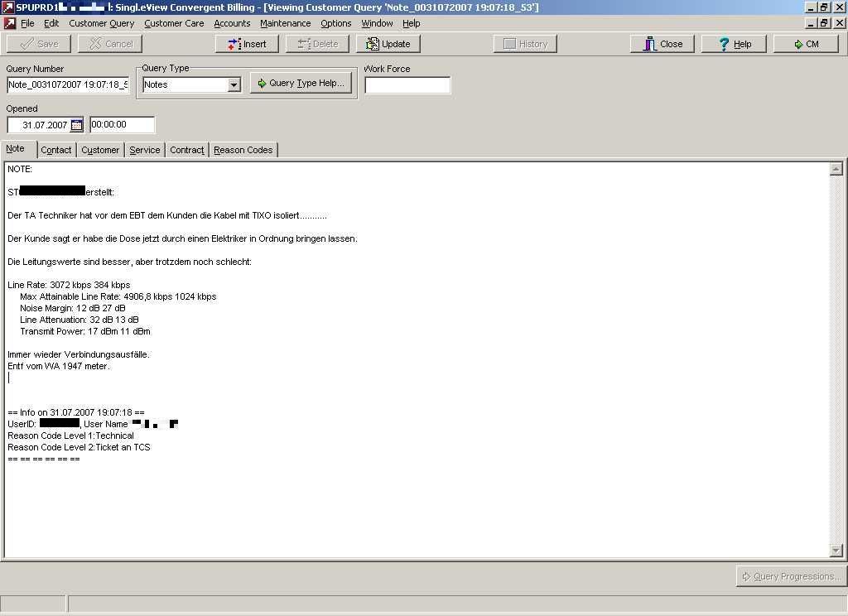Click the 'Line Rate: 3072 kbps 384 kbps' text

(69, 285)
